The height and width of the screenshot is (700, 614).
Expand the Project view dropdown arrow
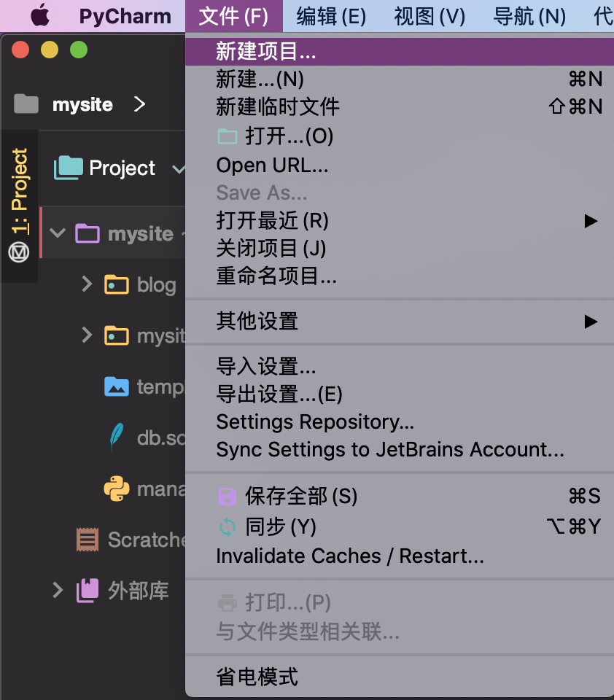179,168
